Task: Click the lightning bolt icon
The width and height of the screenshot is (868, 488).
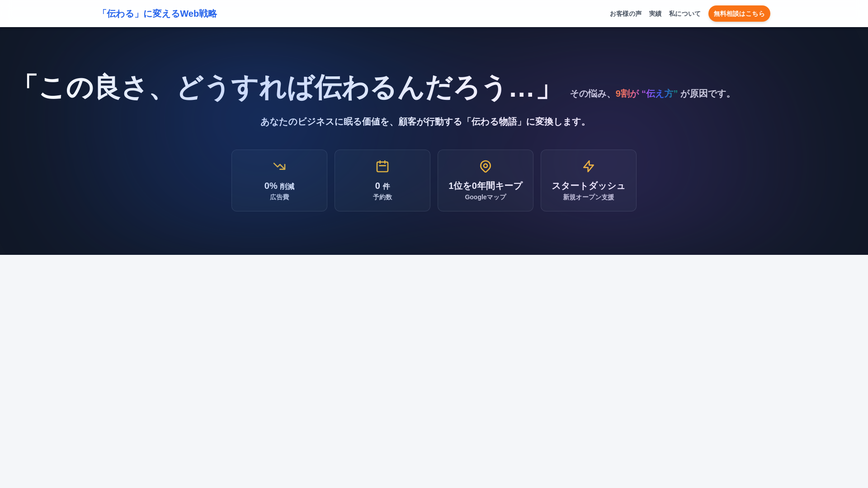Action: pos(588,166)
